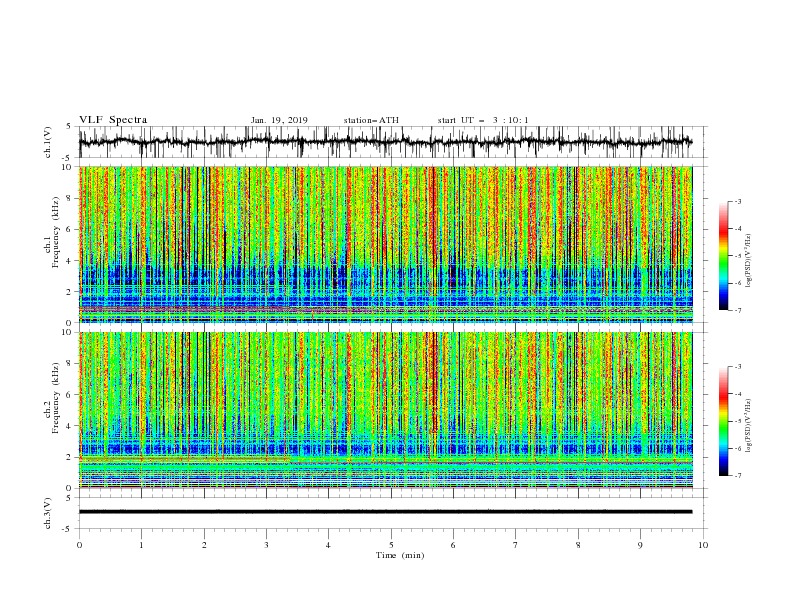
Task: Select the "Time (min)" axis title
Action: coord(400,555)
